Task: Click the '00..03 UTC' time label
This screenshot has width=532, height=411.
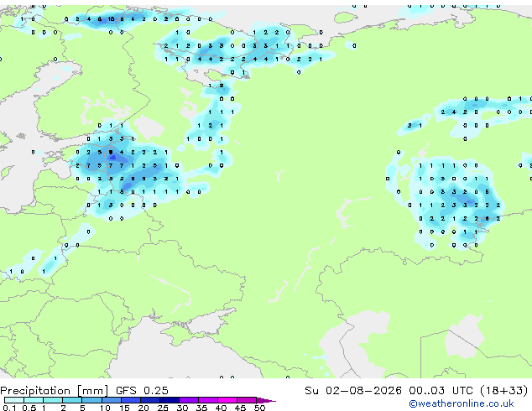Action: pyautogui.click(x=441, y=391)
